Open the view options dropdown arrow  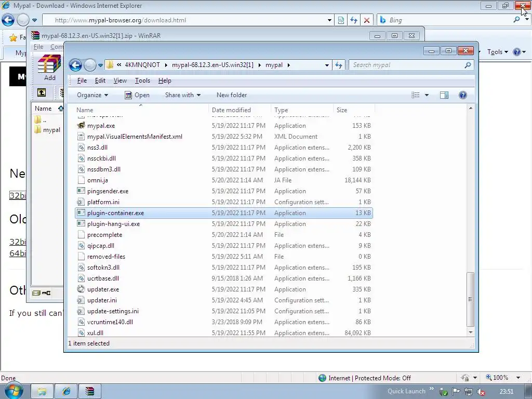coord(427,95)
